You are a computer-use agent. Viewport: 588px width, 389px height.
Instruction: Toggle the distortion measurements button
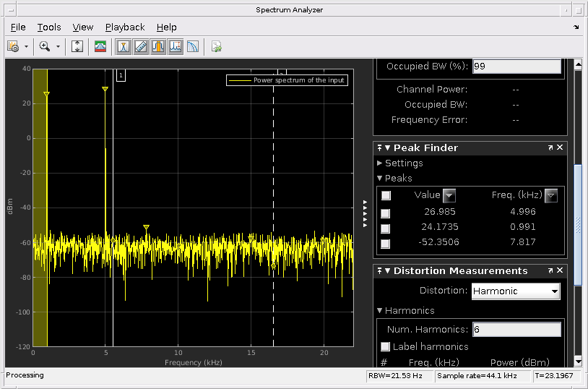(176, 46)
